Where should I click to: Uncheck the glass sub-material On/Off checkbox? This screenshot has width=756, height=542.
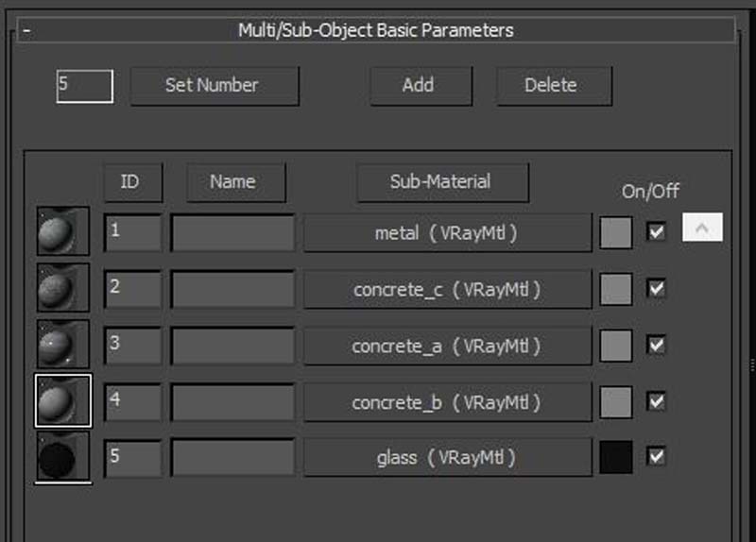tap(656, 457)
